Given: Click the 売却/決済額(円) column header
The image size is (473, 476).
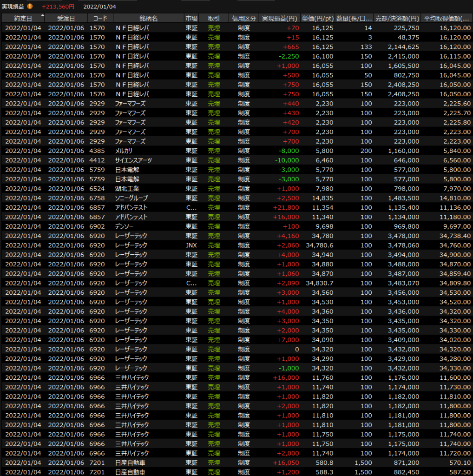Looking at the screenshot, I should pos(397,18).
